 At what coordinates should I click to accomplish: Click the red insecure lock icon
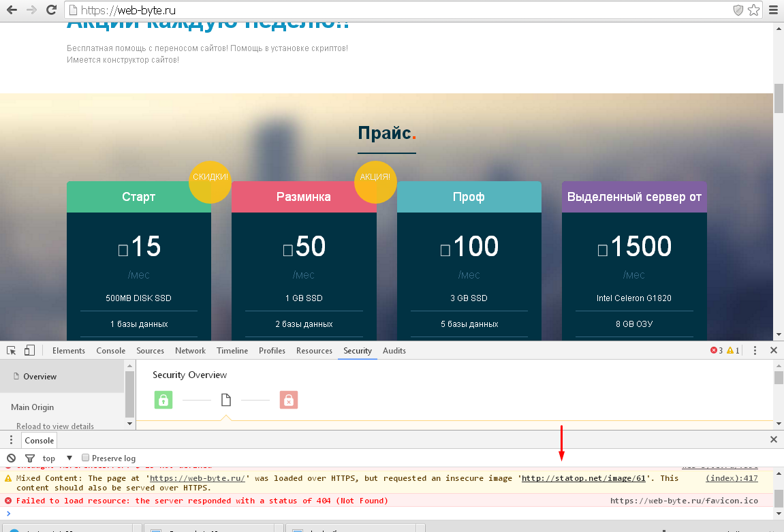click(x=289, y=400)
